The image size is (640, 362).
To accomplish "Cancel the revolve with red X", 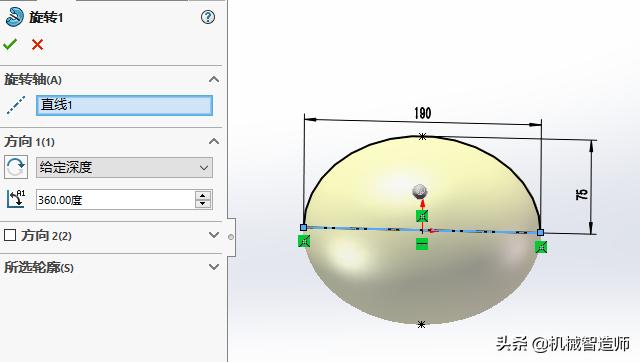I will pyautogui.click(x=38, y=44).
